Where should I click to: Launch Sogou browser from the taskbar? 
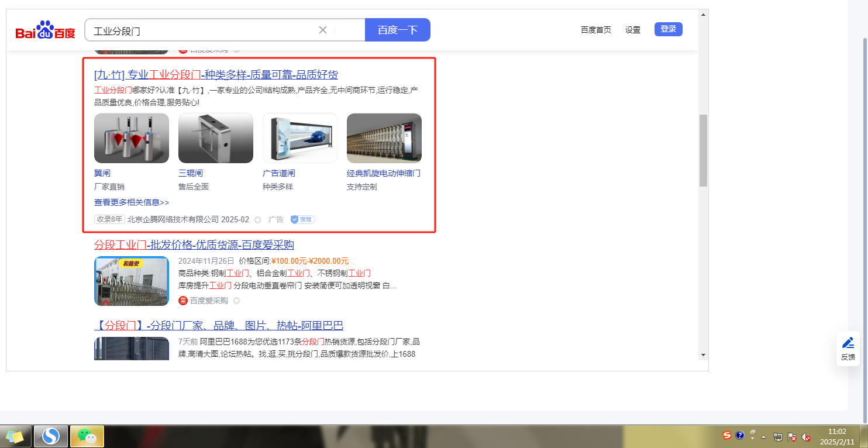(51, 436)
